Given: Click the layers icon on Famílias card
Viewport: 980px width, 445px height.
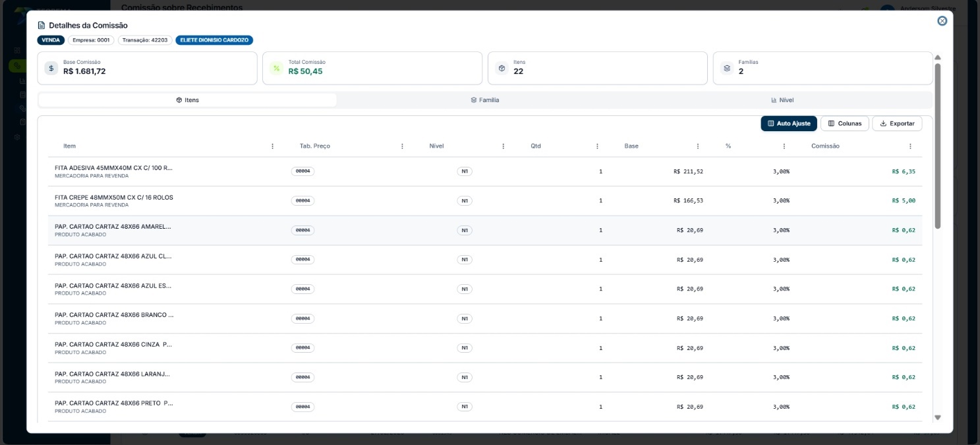Looking at the screenshot, I should pos(727,68).
